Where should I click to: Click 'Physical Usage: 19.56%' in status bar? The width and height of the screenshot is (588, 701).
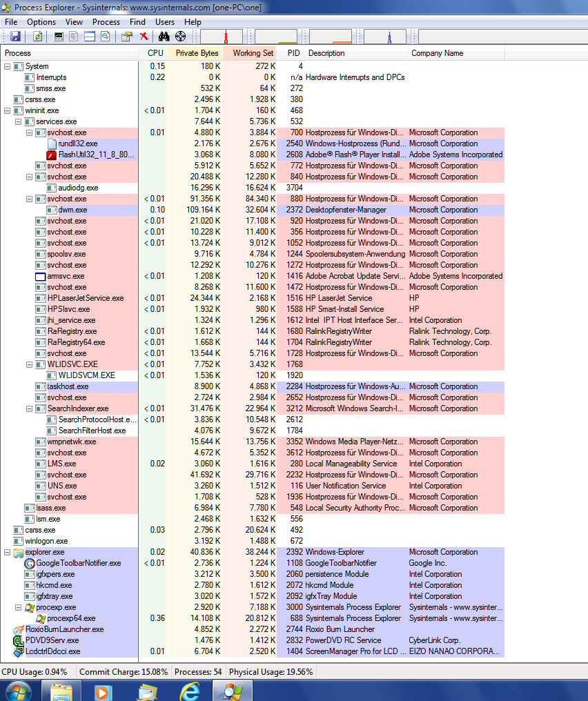point(271,672)
